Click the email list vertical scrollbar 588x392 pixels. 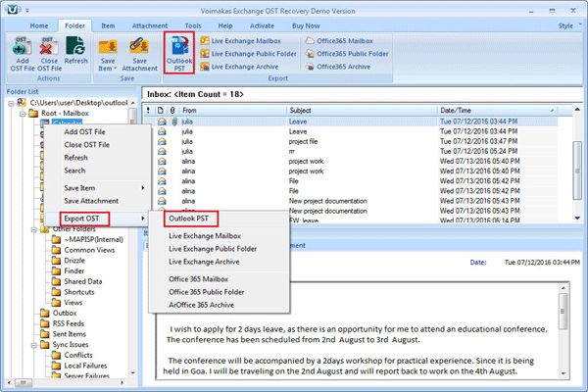click(x=577, y=171)
